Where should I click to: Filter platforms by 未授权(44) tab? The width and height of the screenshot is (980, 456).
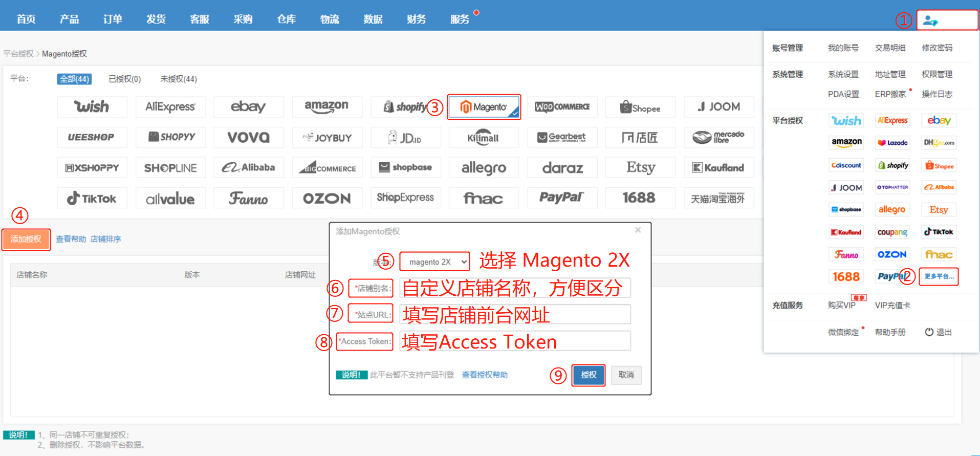click(179, 79)
